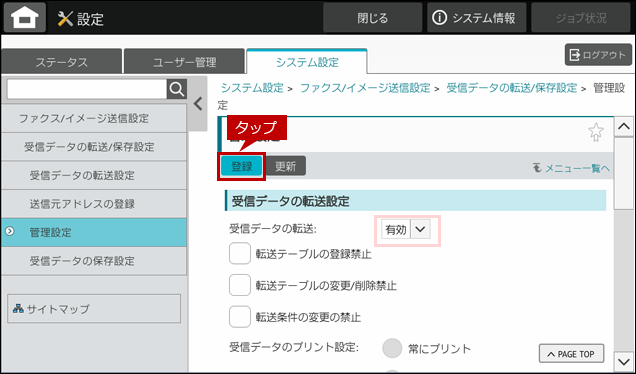
Task: Open ジョブ状況 job status
Action: [x=581, y=18]
